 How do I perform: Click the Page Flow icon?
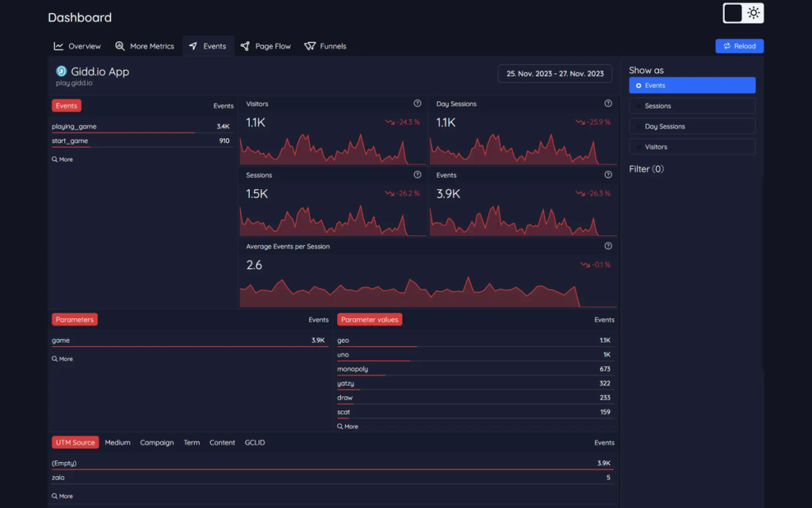click(245, 46)
